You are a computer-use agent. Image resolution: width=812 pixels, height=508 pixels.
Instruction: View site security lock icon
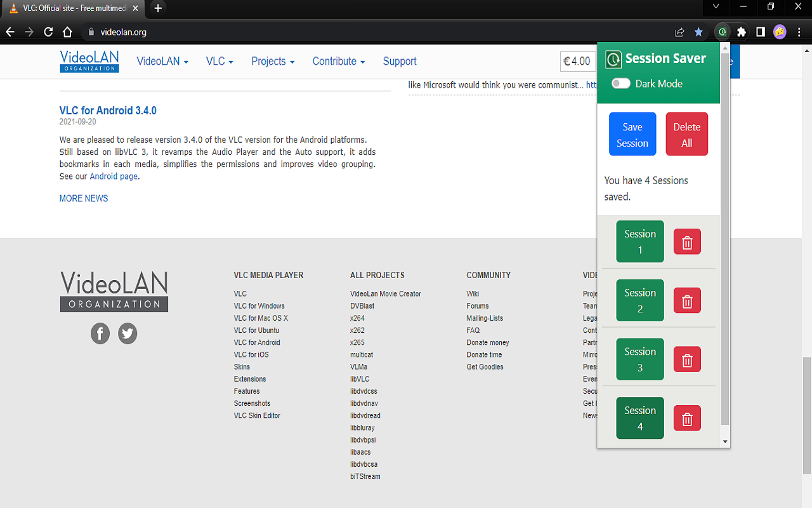tap(91, 32)
